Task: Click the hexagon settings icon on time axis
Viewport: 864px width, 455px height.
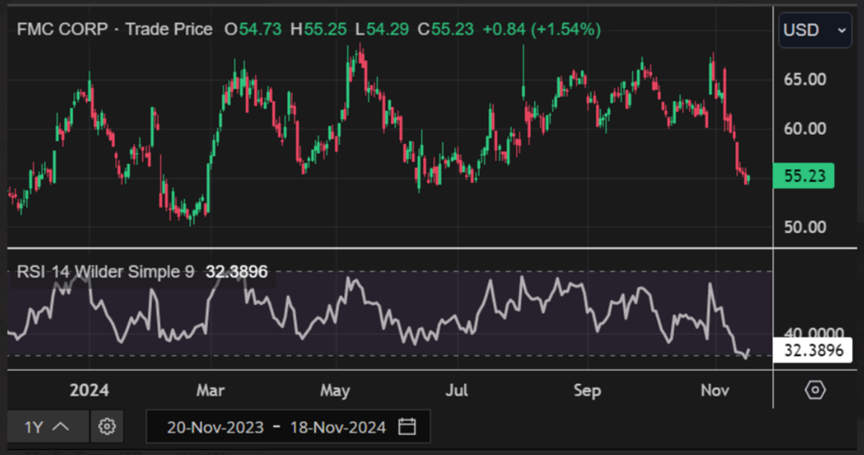Action: coord(815,390)
